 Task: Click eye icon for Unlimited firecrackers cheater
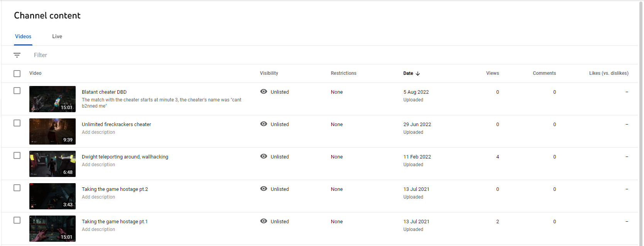[264, 124]
